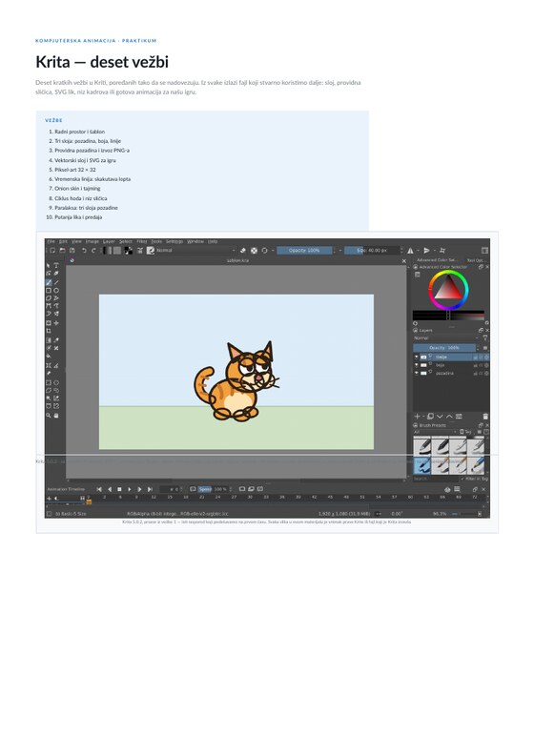Select the Rectangular Selection tool
This screenshot has width=534, height=756.
(49, 383)
